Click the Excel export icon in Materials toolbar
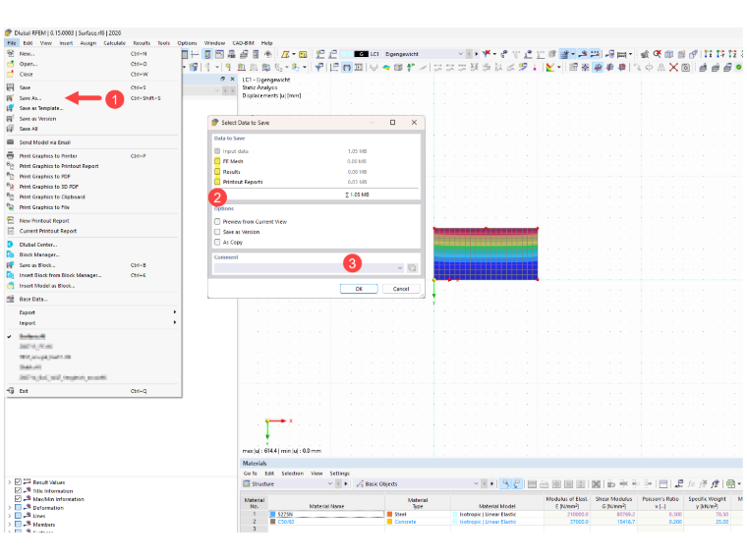747x560 pixels. (x=731, y=483)
